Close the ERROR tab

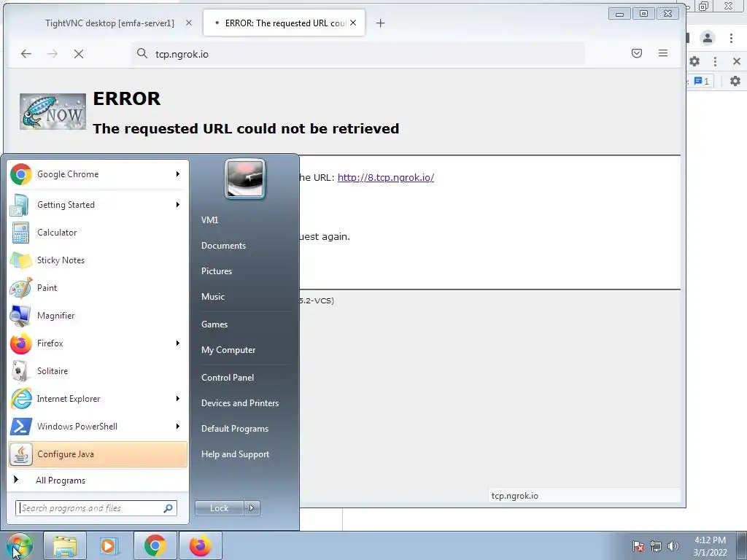[x=352, y=23]
